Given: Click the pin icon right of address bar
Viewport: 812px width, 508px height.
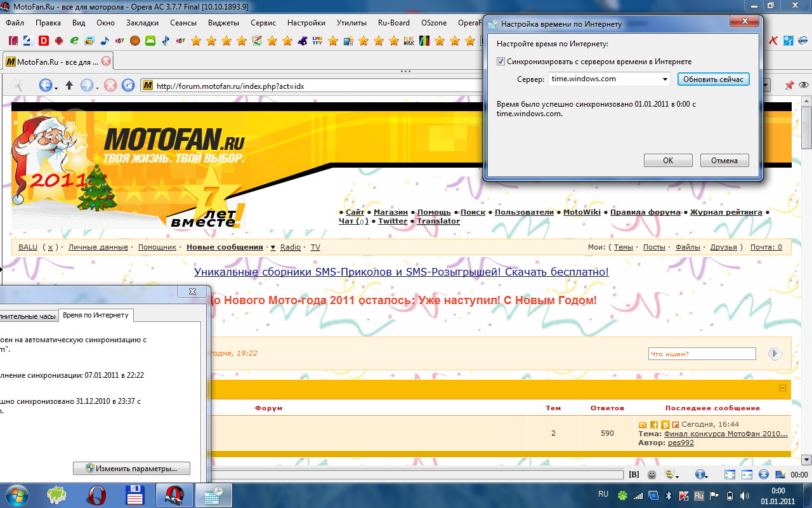Looking at the screenshot, I should 789,85.
